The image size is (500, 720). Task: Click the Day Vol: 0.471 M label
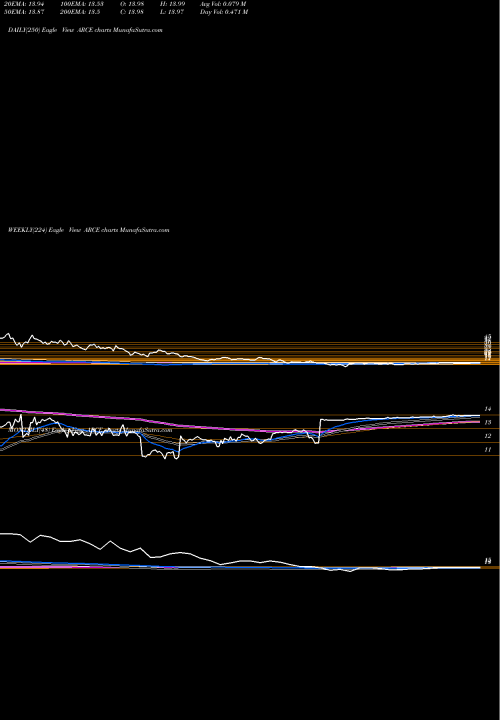(224, 12)
